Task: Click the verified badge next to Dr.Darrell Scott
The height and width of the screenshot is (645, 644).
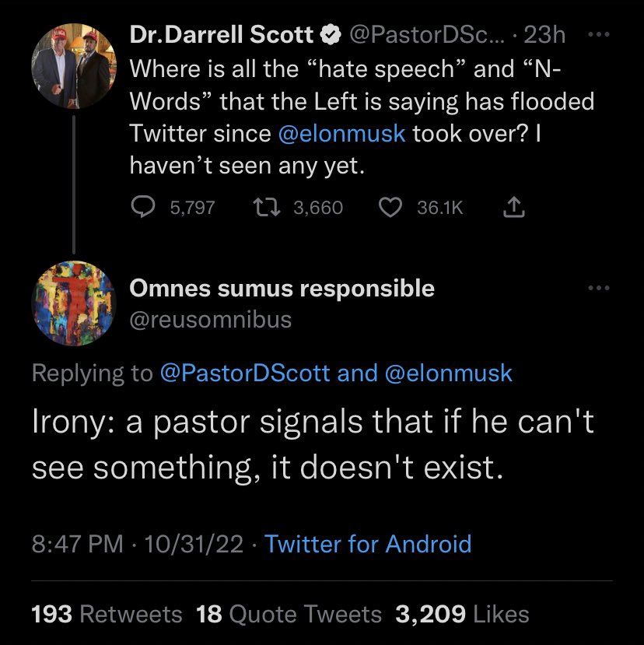Action: (x=330, y=34)
